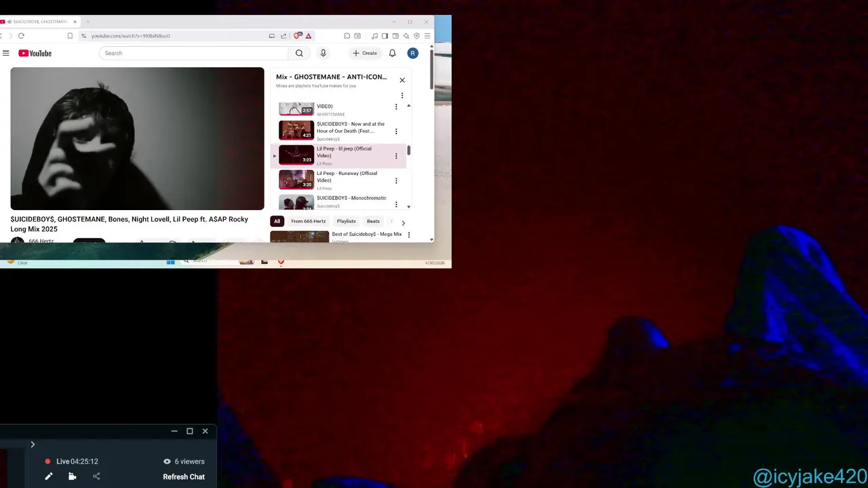Select the All filter chip
Image resolution: width=868 pixels, height=488 pixels.
click(x=277, y=221)
